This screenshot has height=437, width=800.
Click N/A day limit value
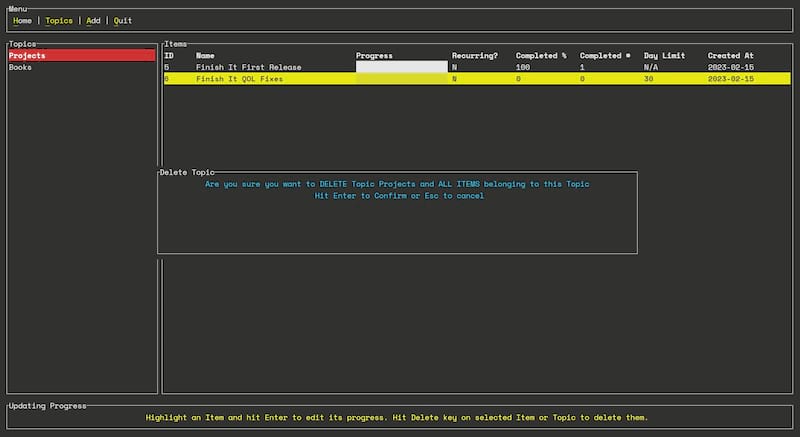click(651, 67)
